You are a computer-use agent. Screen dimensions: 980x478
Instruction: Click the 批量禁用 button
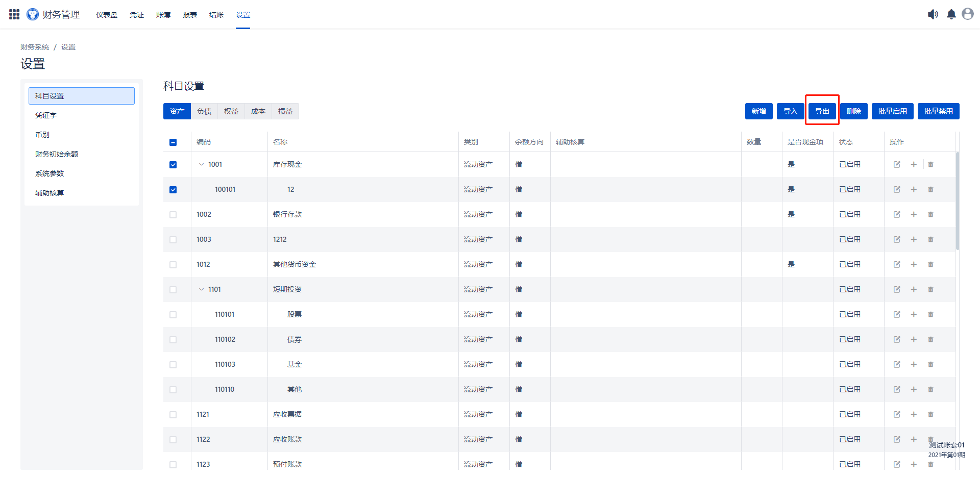[x=939, y=111]
